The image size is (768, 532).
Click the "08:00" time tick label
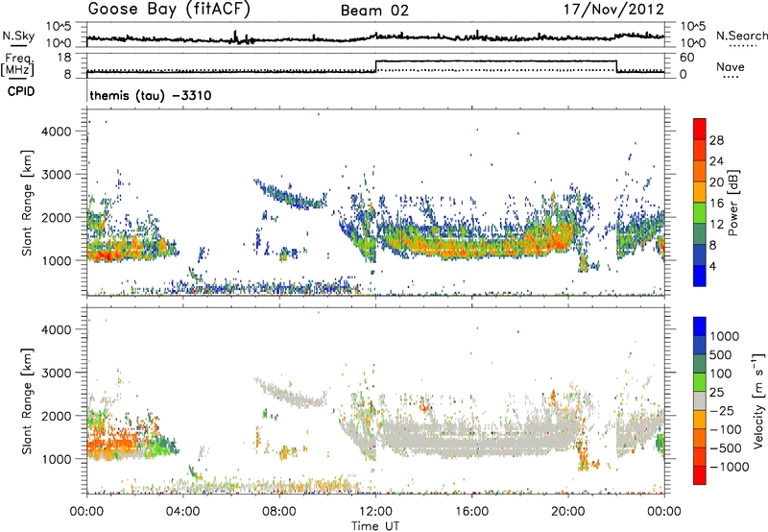click(x=279, y=512)
